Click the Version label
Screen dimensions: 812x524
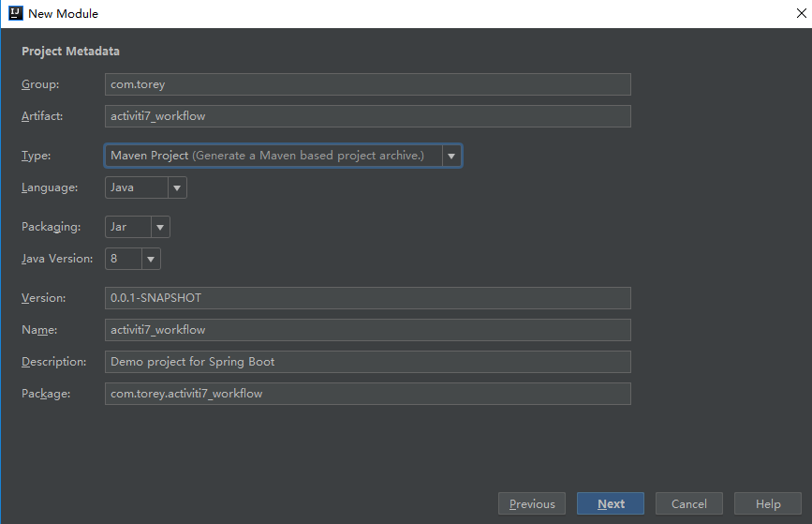(43, 298)
